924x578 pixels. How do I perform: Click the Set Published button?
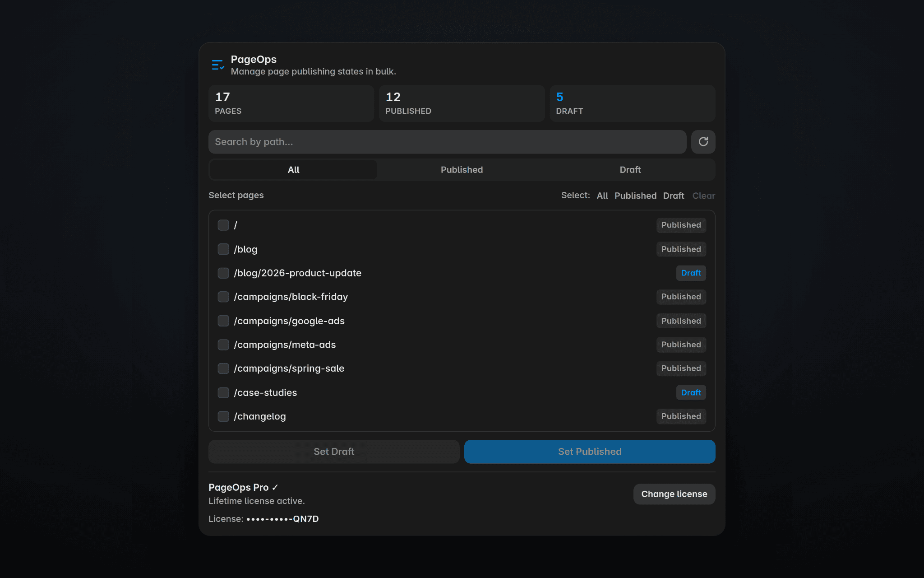[x=590, y=452]
